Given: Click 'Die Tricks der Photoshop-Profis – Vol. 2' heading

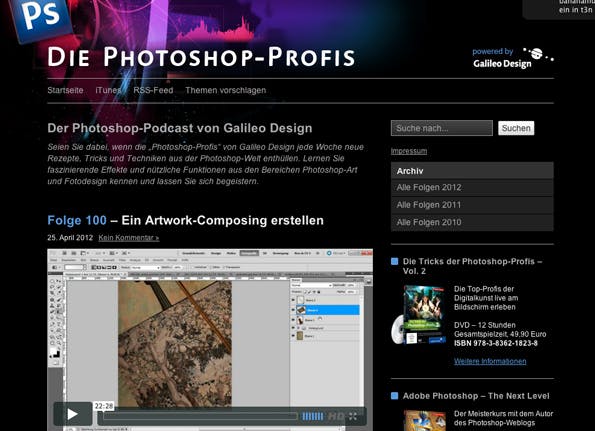Looking at the screenshot, I should tap(472, 266).
